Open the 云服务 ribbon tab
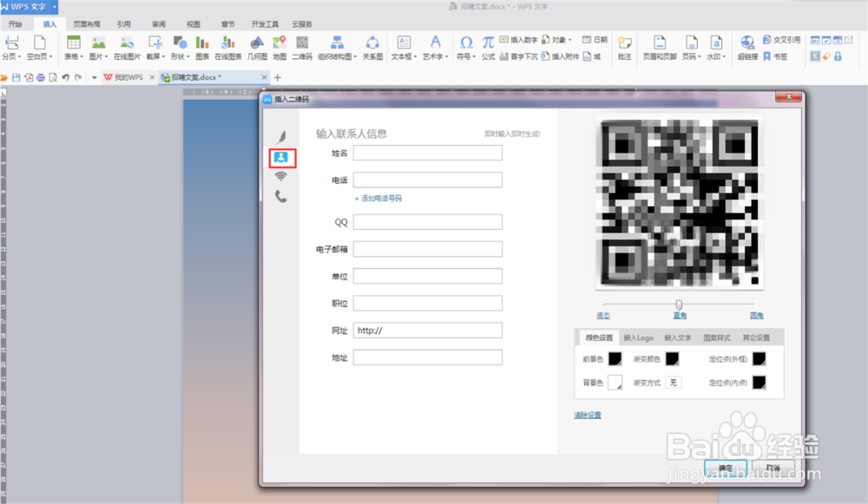 coord(302,24)
